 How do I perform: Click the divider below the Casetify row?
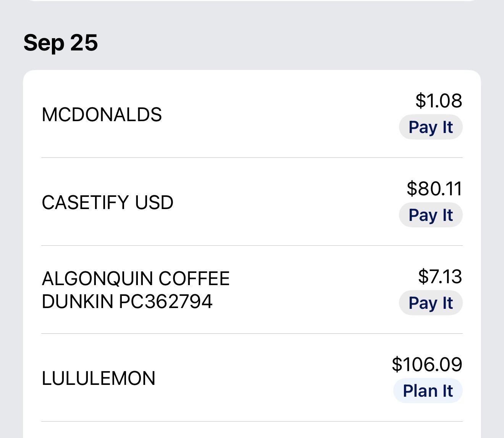tap(252, 245)
